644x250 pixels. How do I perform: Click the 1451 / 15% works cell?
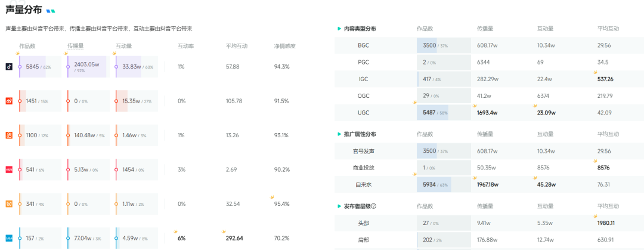coord(40,101)
